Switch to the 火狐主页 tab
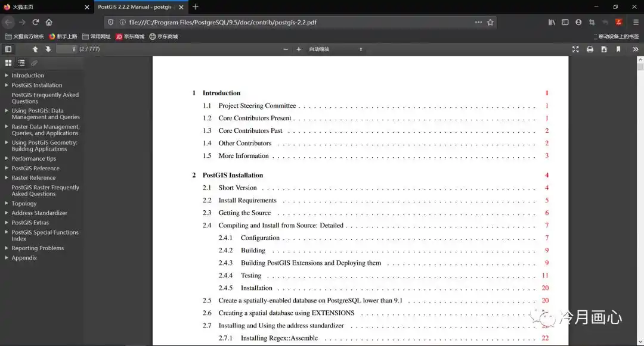644x346 pixels. (x=42, y=7)
